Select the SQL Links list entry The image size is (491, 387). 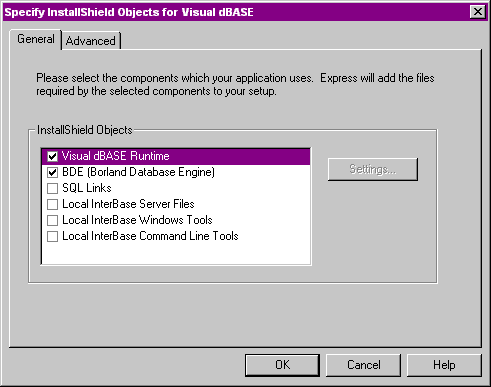point(87,188)
